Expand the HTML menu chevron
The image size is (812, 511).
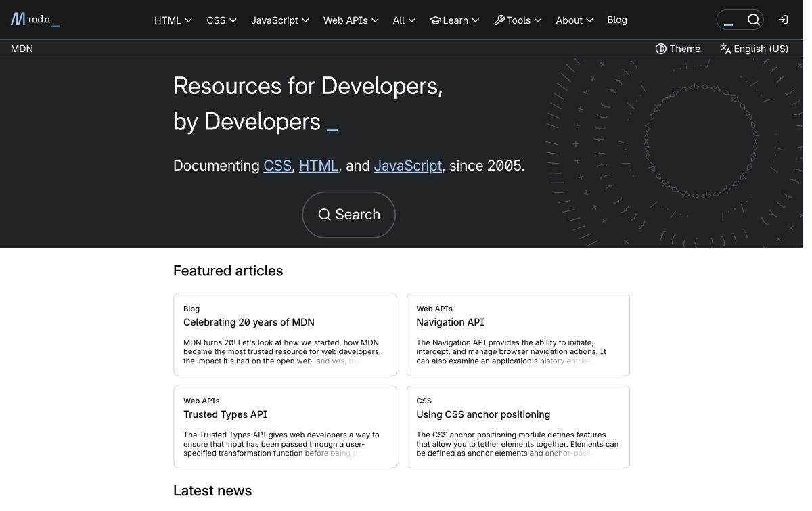click(x=188, y=20)
